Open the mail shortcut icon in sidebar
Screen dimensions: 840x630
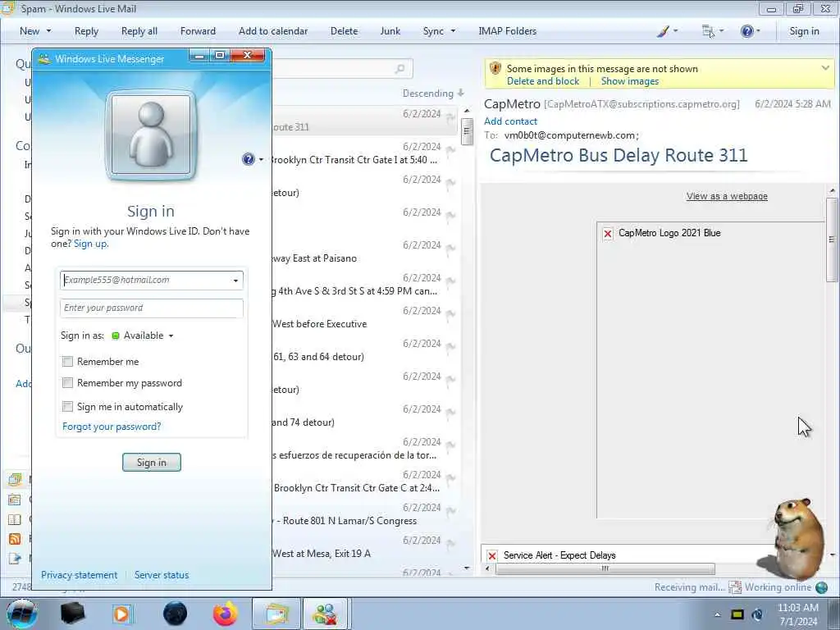15,479
